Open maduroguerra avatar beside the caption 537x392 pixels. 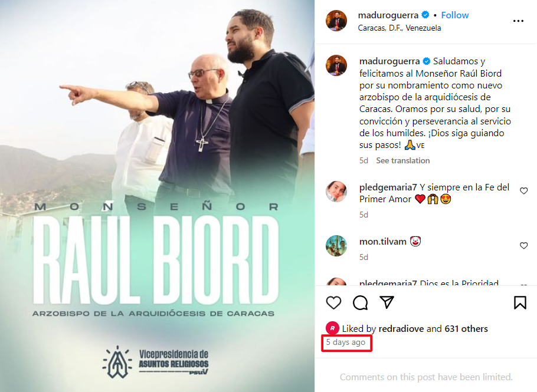[x=336, y=65]
